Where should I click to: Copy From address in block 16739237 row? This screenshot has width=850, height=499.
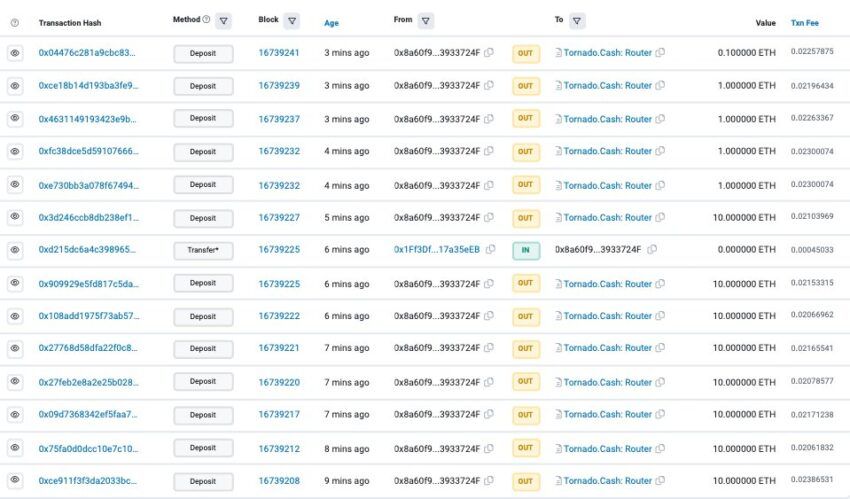click(x=489, y=119)
